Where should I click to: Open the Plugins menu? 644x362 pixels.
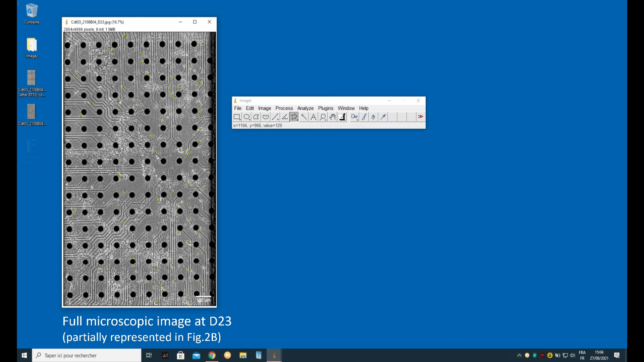(x=325, y=108)
